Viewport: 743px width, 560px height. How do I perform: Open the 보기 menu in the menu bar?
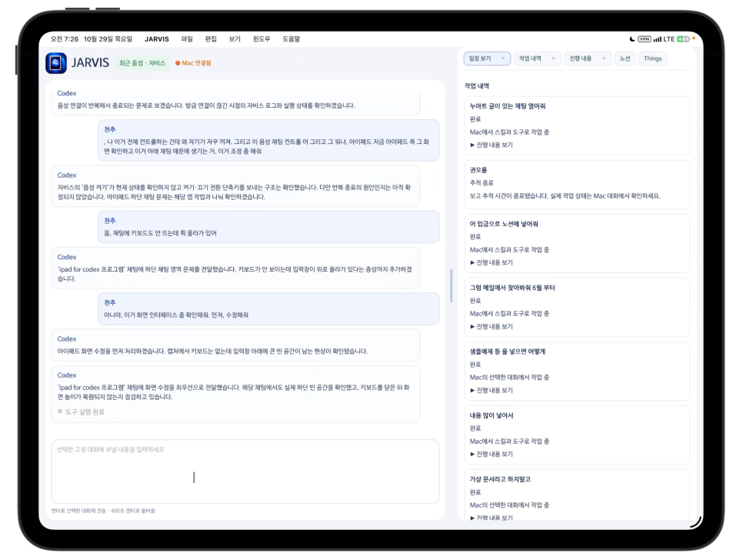(235, 39)
